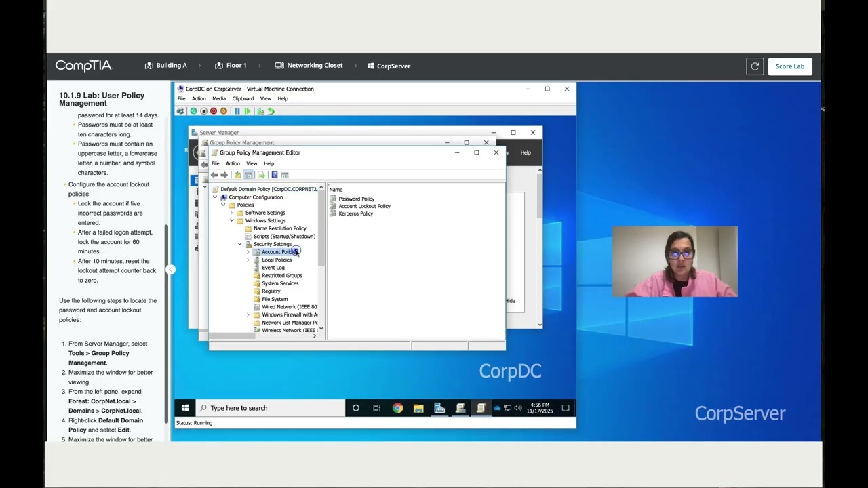Click Help in Server Manager window

[526, 152]
